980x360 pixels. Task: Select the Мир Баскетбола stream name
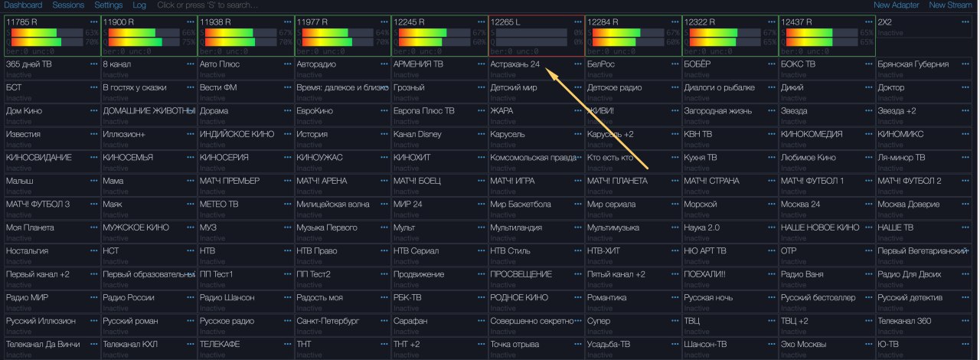tap(521, 205)
